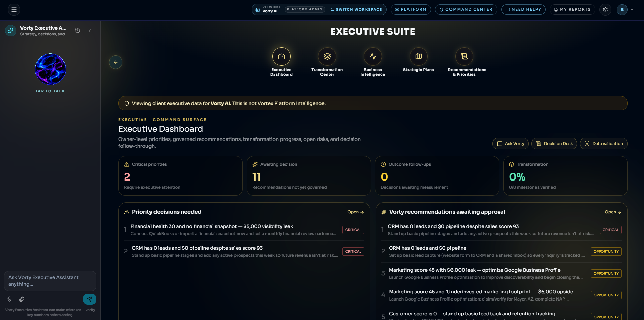This screenshot has width=644, height=320.
Task: Expand the account dropdown chevron
Action: point(632,10)
